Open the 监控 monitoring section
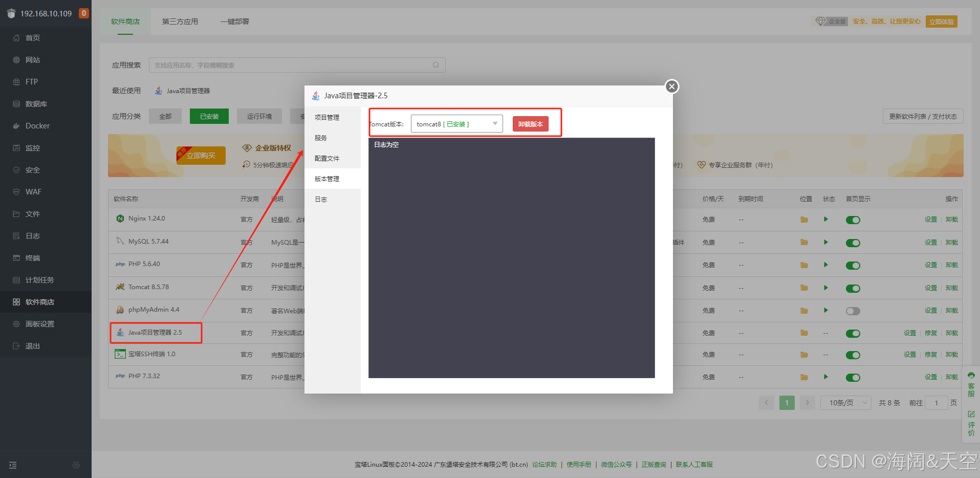This screenshot has width=980, height=478. pyautogui.click(x=33, y=147)
